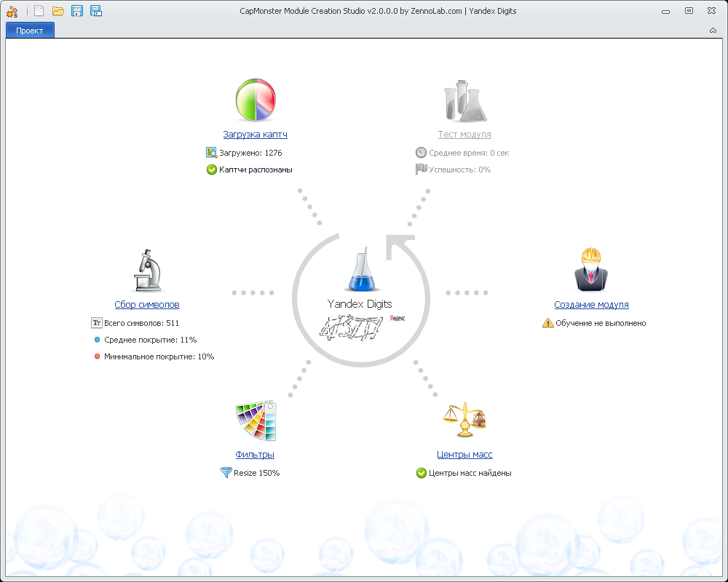Click the Yandex captcha sample thumbnail

tap(362, 327)
